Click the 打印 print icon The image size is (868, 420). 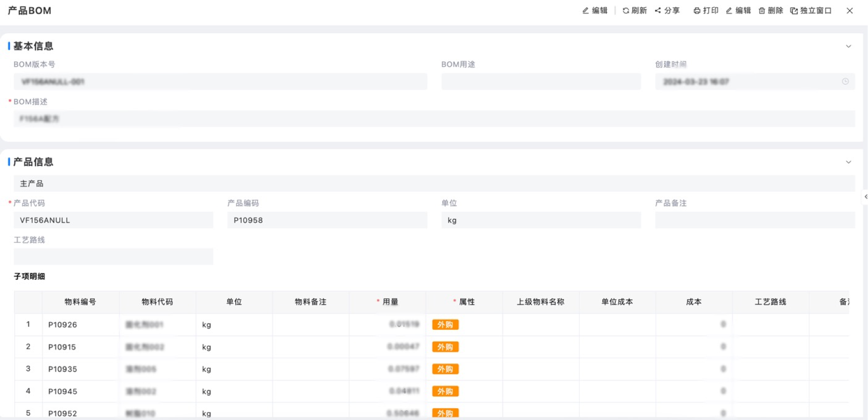click(705, 11)
